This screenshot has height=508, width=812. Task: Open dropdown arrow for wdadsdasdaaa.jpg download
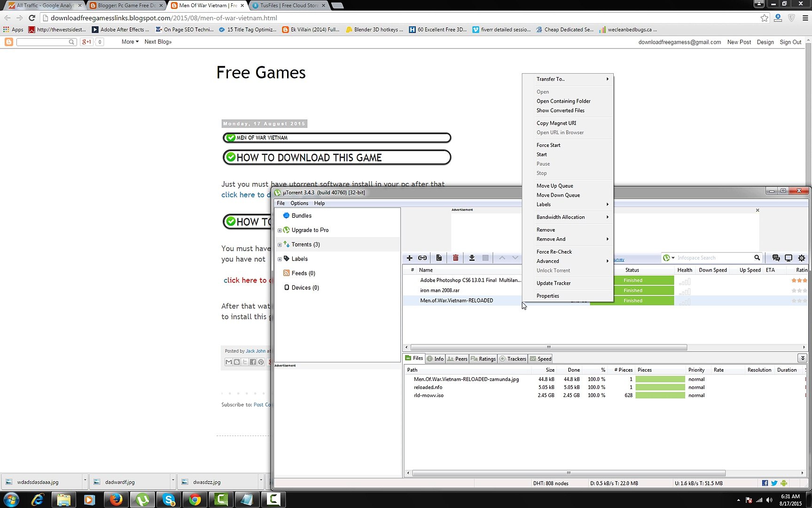[x=85, y=481]
